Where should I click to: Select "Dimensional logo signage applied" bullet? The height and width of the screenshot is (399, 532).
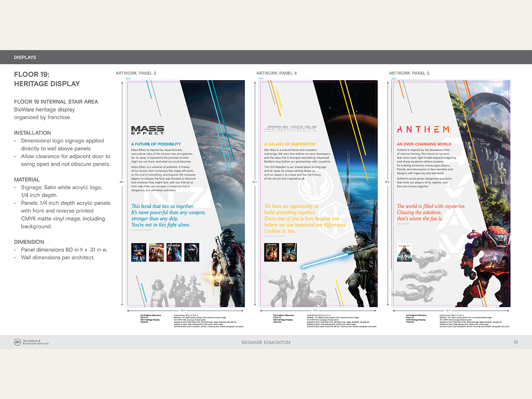tap(62, 141)
